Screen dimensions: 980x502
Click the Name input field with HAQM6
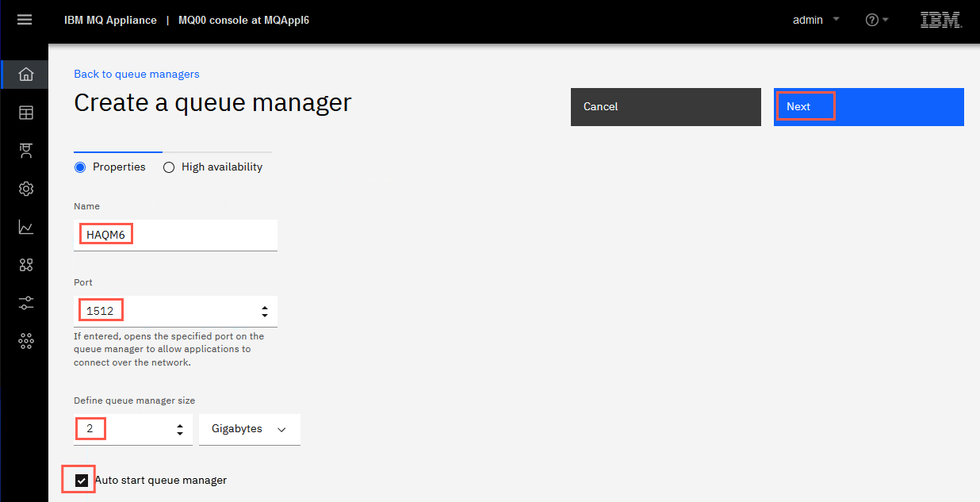pyautogui.click(x=175, y=235)
